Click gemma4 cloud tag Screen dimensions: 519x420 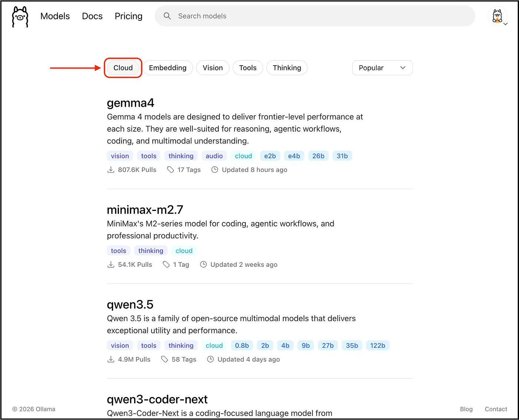tap(243, 156)
